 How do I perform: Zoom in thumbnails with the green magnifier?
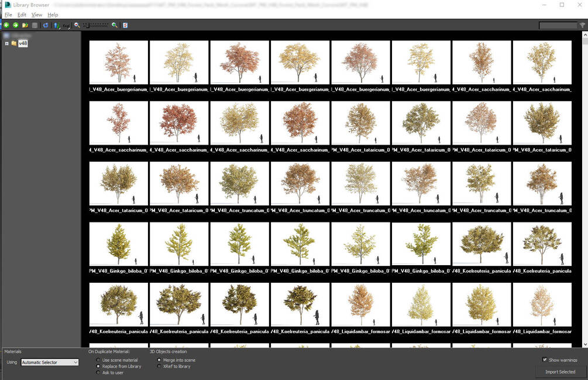(x=115, y=25)
